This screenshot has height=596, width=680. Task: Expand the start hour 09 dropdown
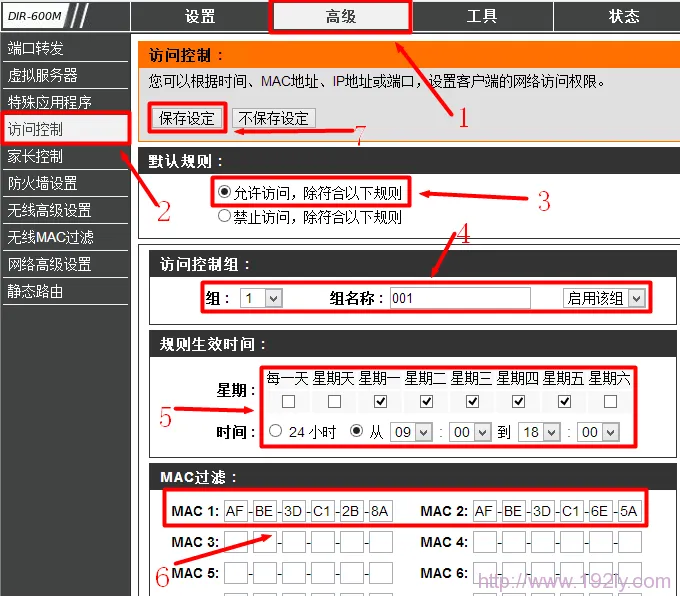(x=411, y=432)
